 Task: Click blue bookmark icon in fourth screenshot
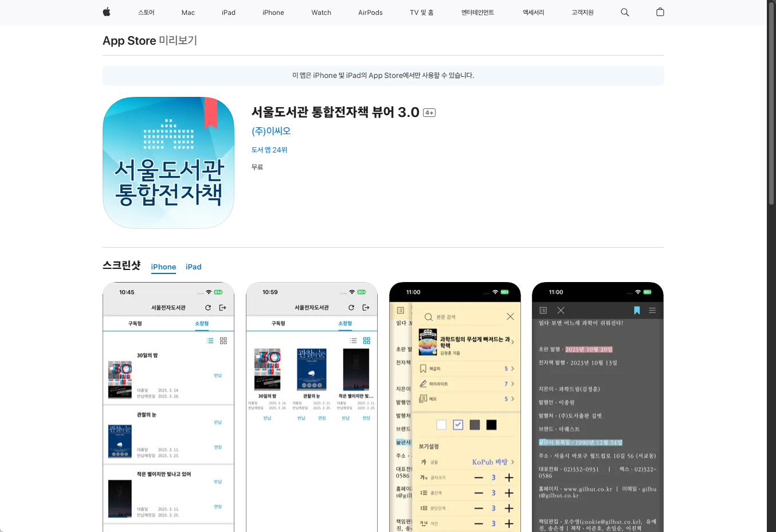pos(637,310)
